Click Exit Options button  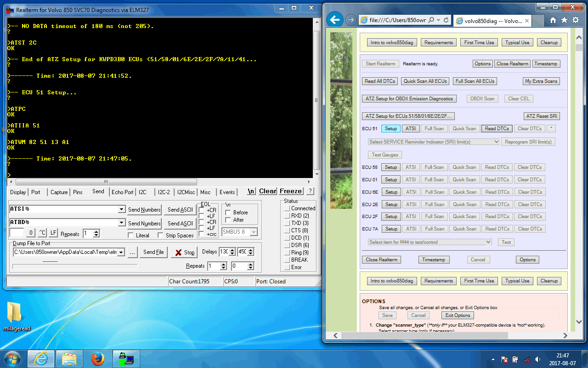(x=458, y=315)
